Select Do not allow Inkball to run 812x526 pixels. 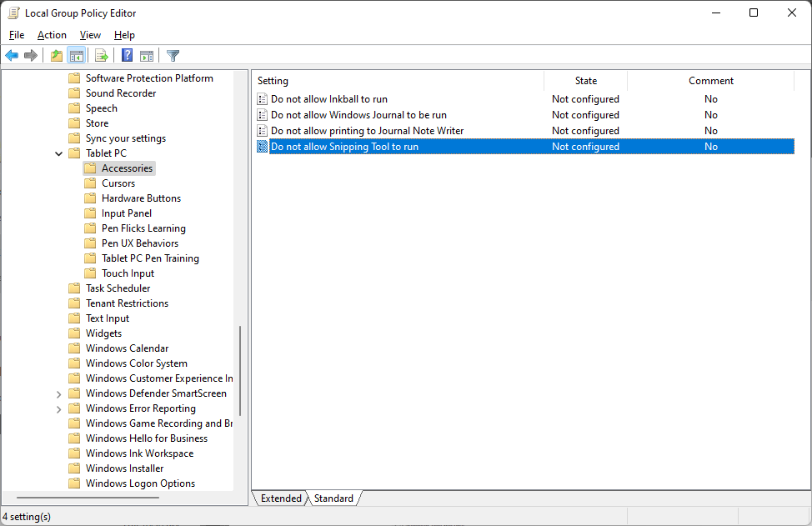(x=328, y=99)
